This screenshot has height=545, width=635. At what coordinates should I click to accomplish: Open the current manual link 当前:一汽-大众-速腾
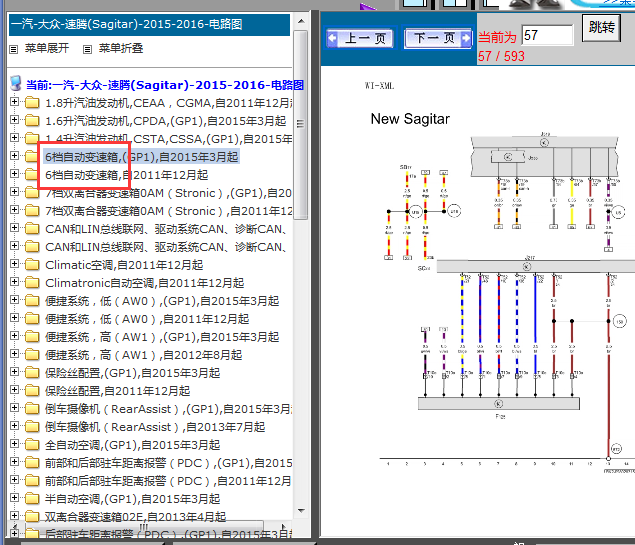(165, 85)
